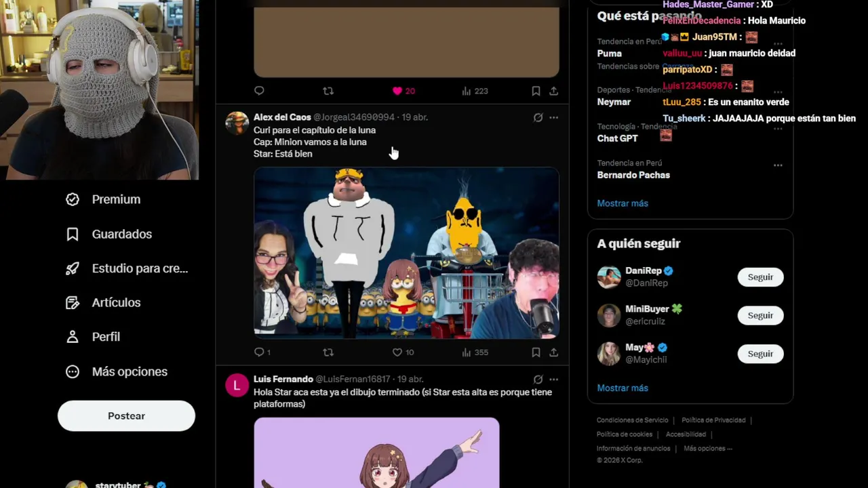Follow MiniBuyer
Viewport: 868px width, 488px height.
(760, 315)
